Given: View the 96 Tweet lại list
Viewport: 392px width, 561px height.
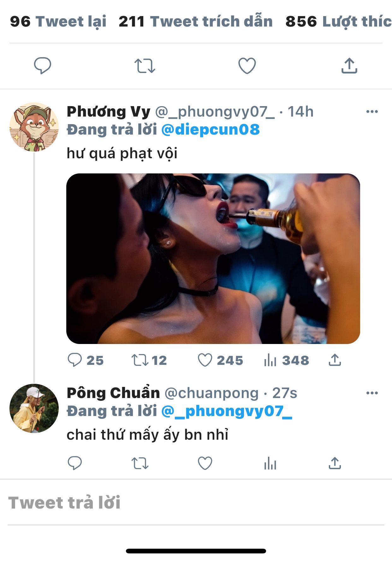Looking at the screenshot, I should (58, 21).
